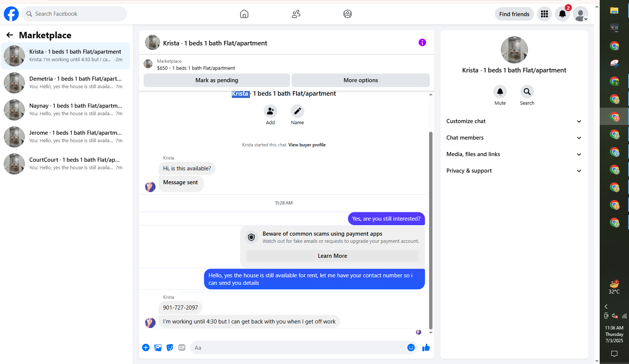Click the Mark as pending button
The height and width of the screenshot is (364, 629).
click(217, 80)
